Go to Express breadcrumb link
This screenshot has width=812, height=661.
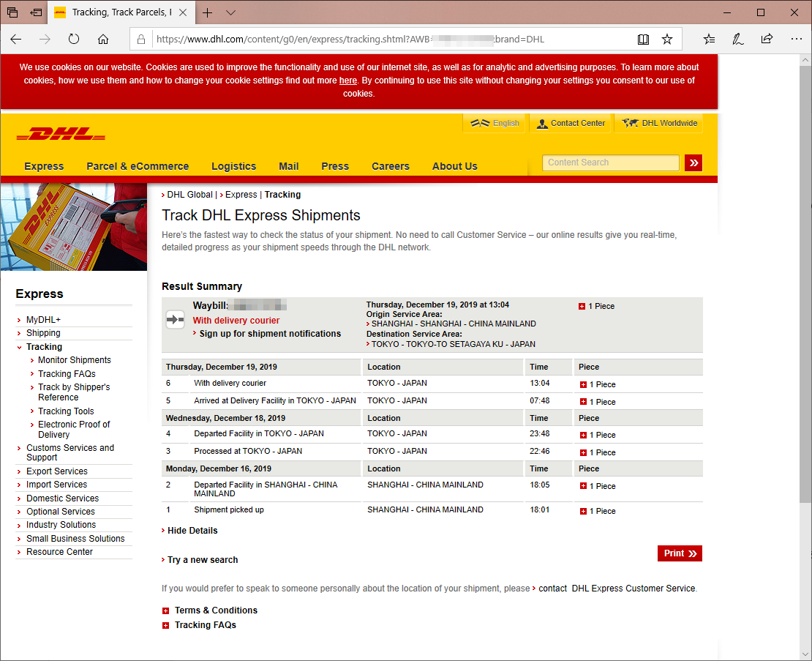point(241,195)
